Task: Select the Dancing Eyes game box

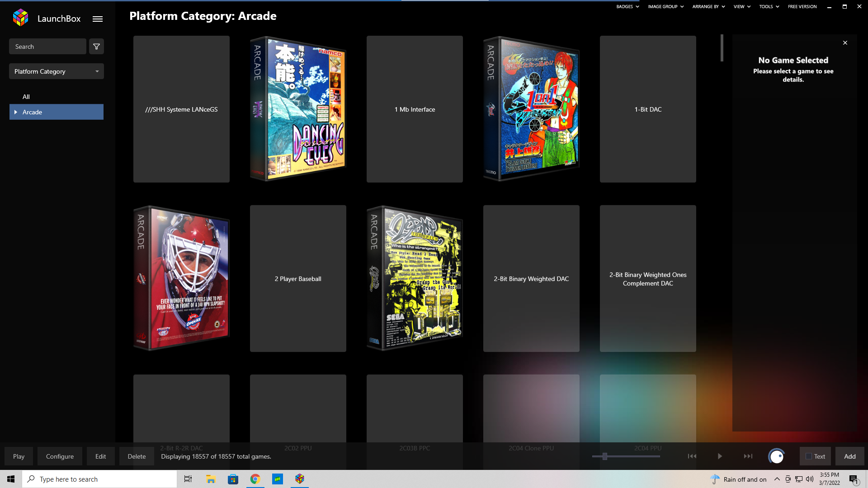Action: coord(298,109)
